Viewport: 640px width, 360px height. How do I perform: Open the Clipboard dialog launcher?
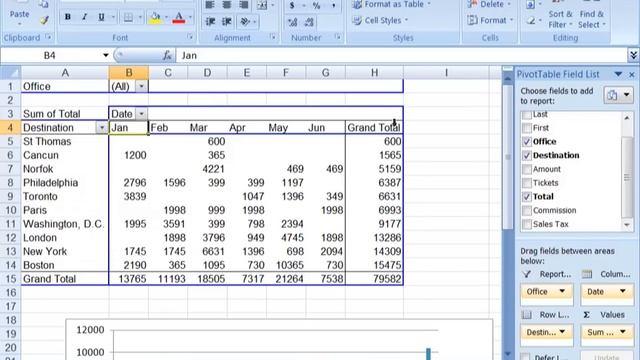tap(49, 37)
